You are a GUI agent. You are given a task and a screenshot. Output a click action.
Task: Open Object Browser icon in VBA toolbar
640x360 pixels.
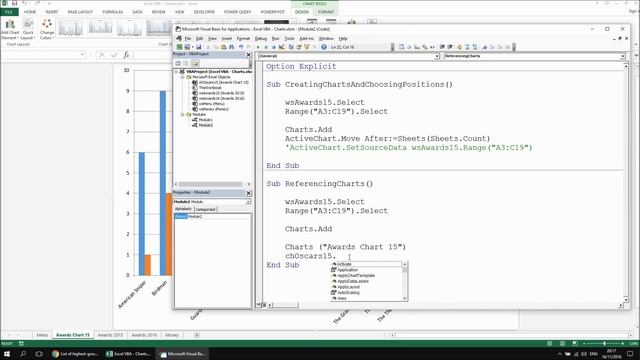pyautogui.click(x=307, y=47)
